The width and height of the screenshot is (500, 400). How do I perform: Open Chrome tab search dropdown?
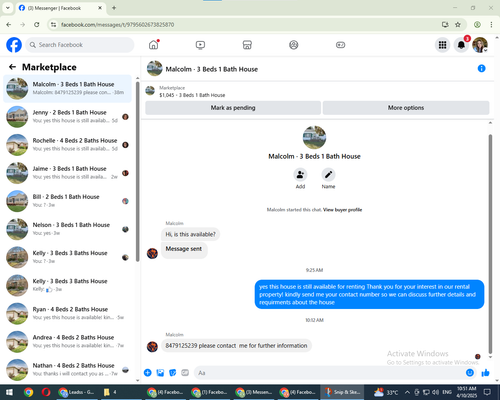click(8, 8)
